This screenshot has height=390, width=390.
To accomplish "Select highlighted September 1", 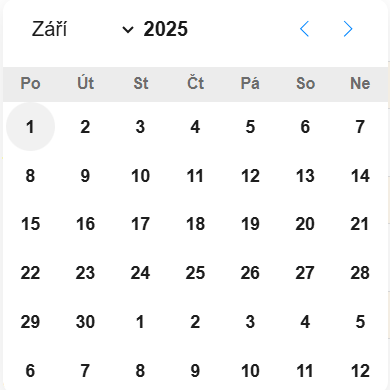I will point(30,127).
